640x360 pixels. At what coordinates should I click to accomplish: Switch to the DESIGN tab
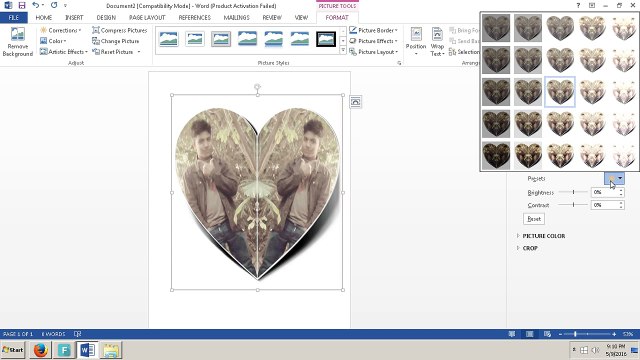(x=106, y=18)
